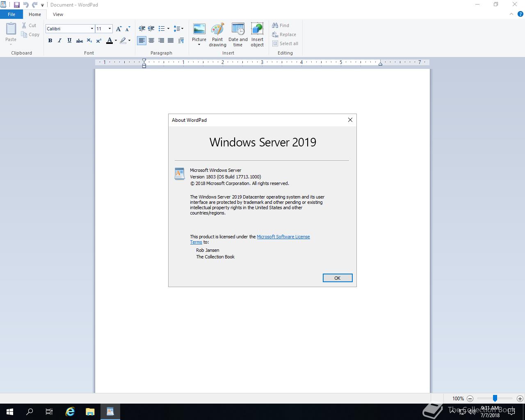Click the Cut scissors button
The height and width of the screenshot is (420, 525).
click(x=29, y=25)
